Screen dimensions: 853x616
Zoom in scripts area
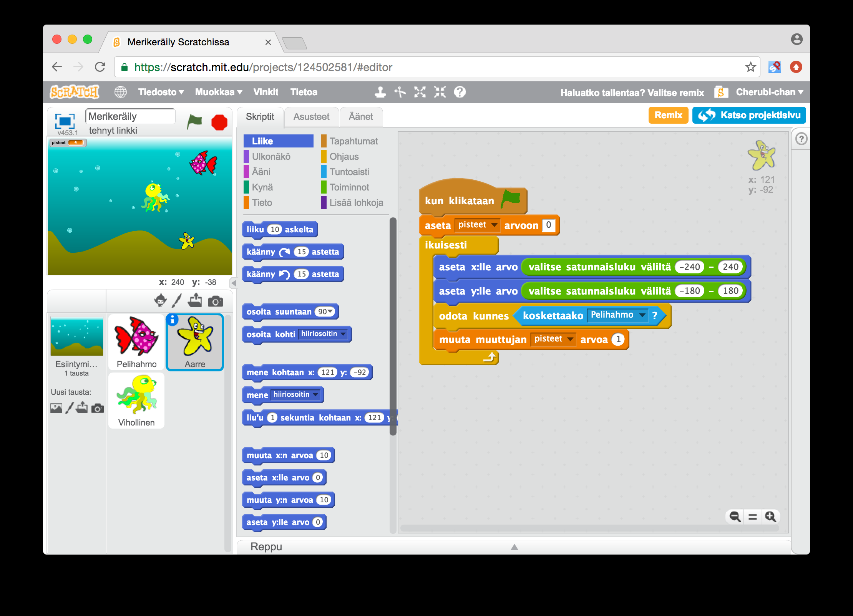(x=770, y=517)
